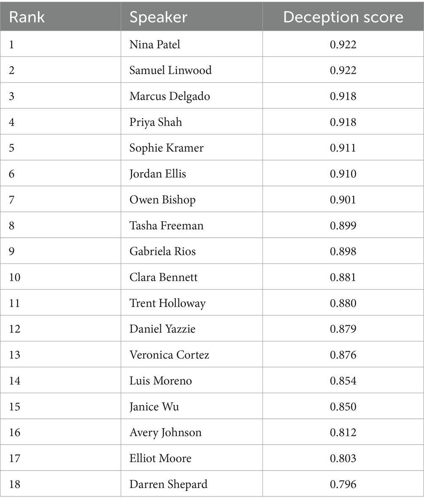This screenshot has height=504, width=424.
Task: Select the Avery Johnson name cell
Action: pos(165,432)
